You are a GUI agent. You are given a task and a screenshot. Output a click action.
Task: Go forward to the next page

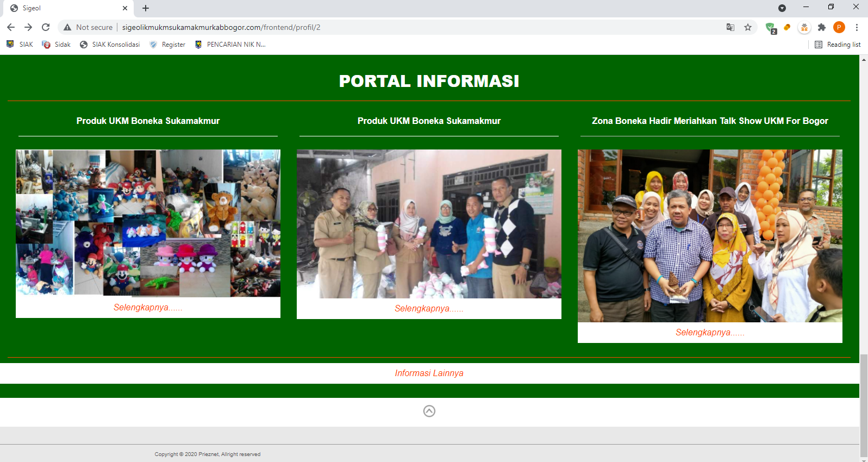(x=28, y=27)
